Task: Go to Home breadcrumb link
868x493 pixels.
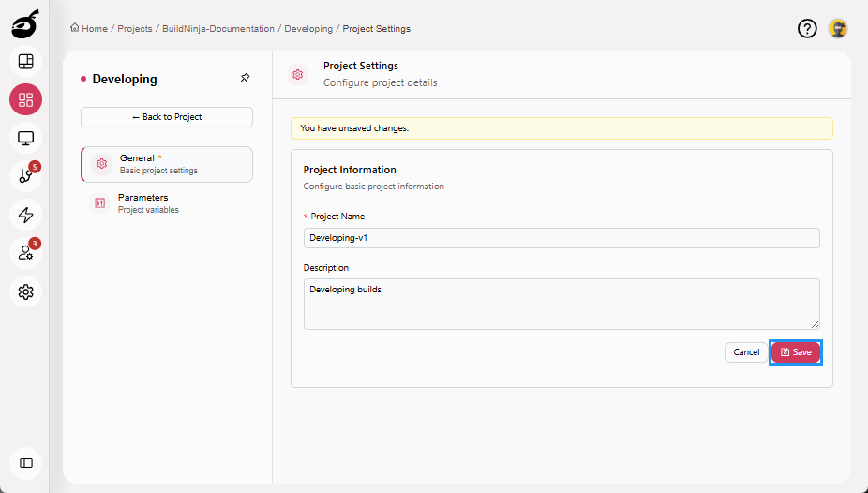Action: pos(95,29)
